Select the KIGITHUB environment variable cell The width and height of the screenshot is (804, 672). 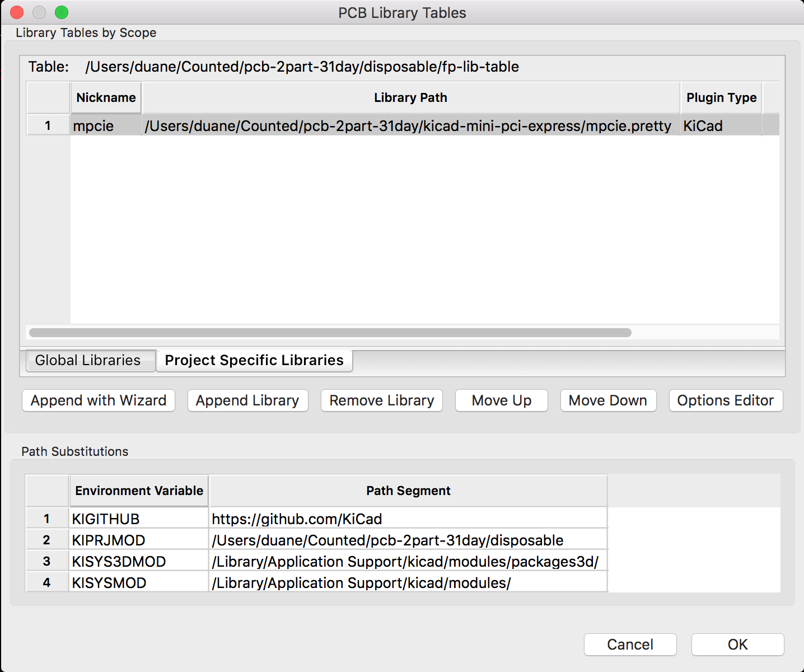(138, 519)
